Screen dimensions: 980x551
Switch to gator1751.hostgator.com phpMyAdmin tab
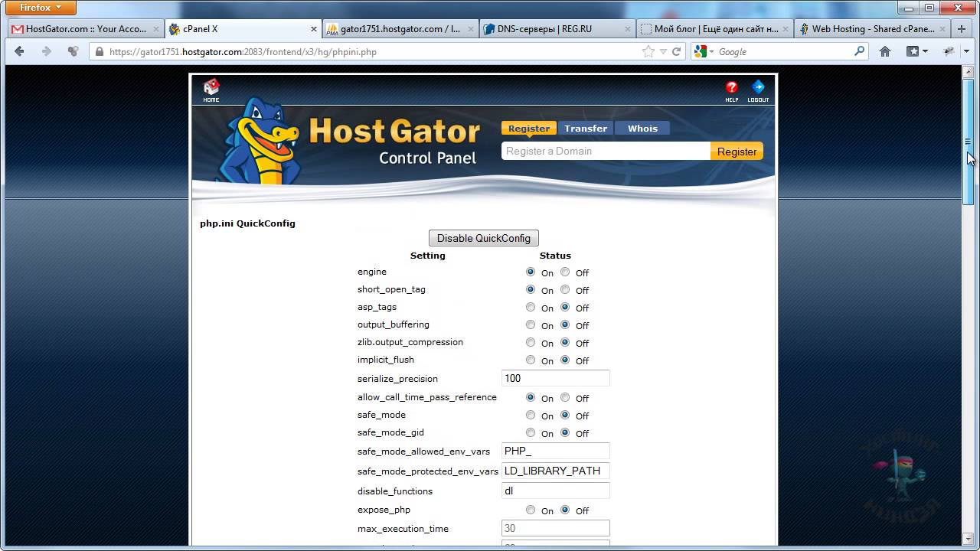coord(400,29)
